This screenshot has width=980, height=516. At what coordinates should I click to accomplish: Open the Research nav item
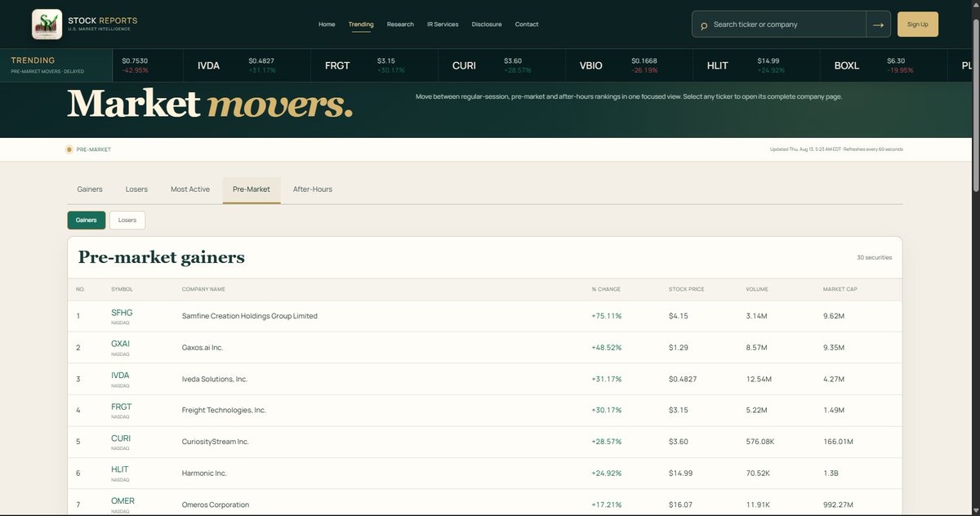pos(400,24)
